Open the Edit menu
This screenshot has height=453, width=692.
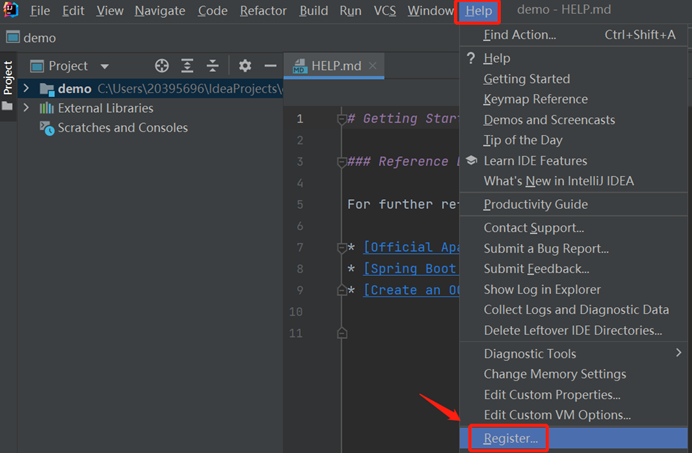click(73, 11)
